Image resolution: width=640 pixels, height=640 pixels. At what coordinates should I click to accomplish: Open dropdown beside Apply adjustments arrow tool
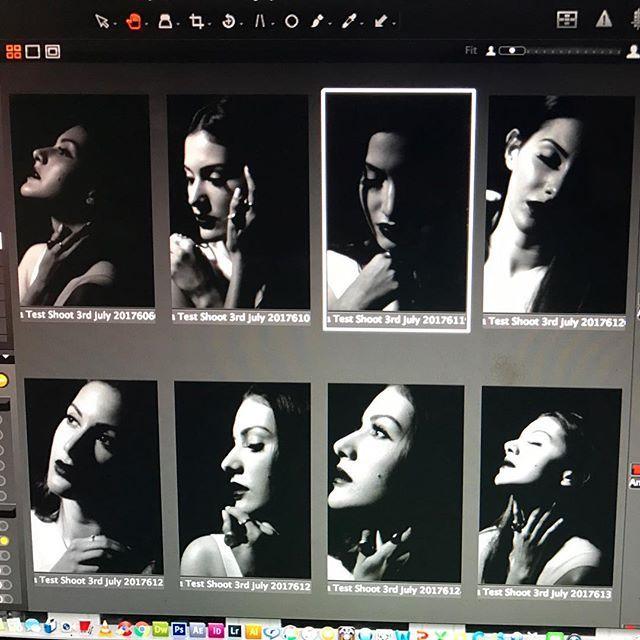394,24
